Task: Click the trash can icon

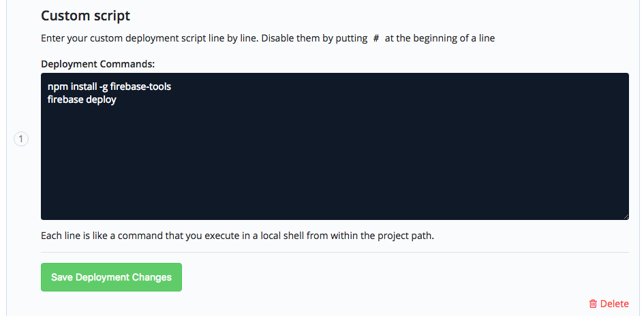Action: click(x=593, y=304)
